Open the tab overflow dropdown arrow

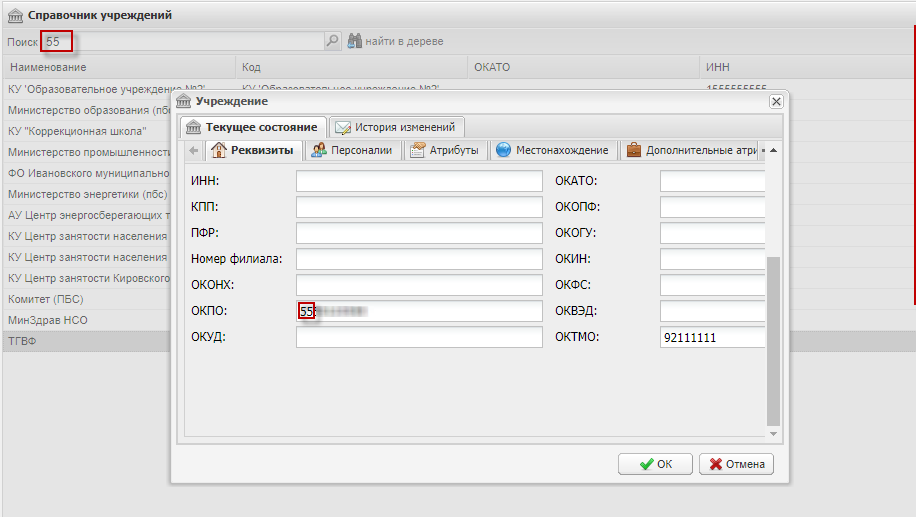pyautogui.click(x=762, y=151)
